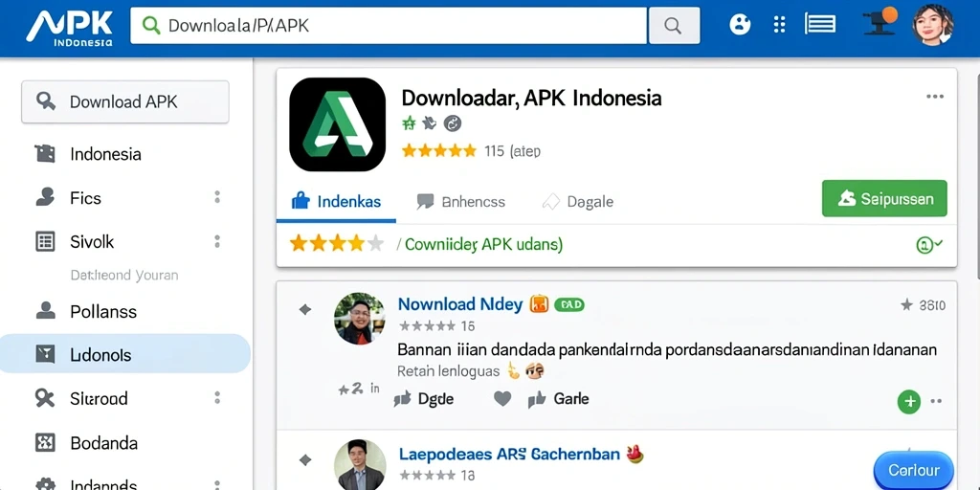Click the Download APK sidebar search box
The image size is (980, 490).
tap(125, 101)
